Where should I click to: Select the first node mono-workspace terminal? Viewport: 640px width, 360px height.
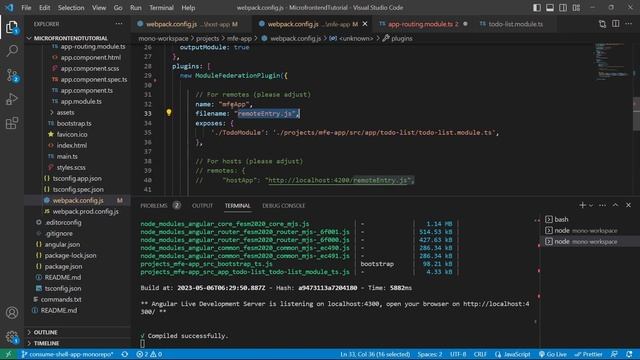[x=590, y=231]
